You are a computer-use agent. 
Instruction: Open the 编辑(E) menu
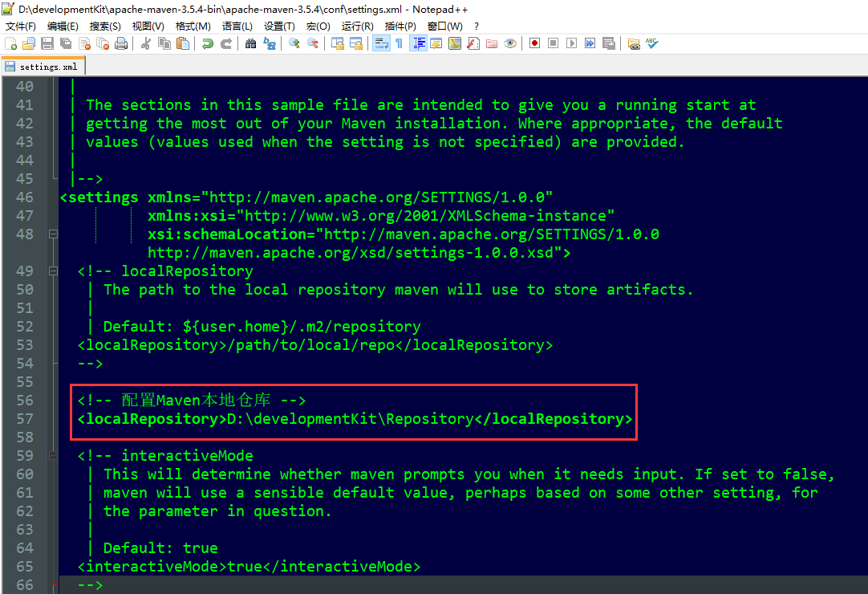tap(63, 26)
